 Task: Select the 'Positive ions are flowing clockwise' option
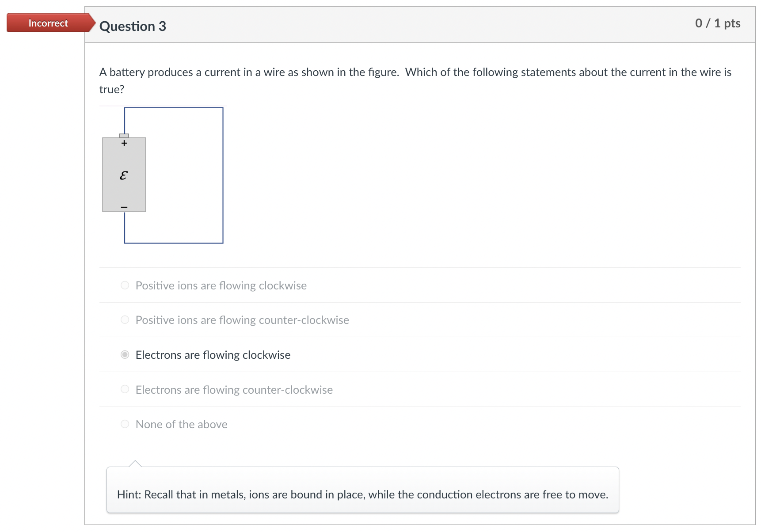click(125, 285)
